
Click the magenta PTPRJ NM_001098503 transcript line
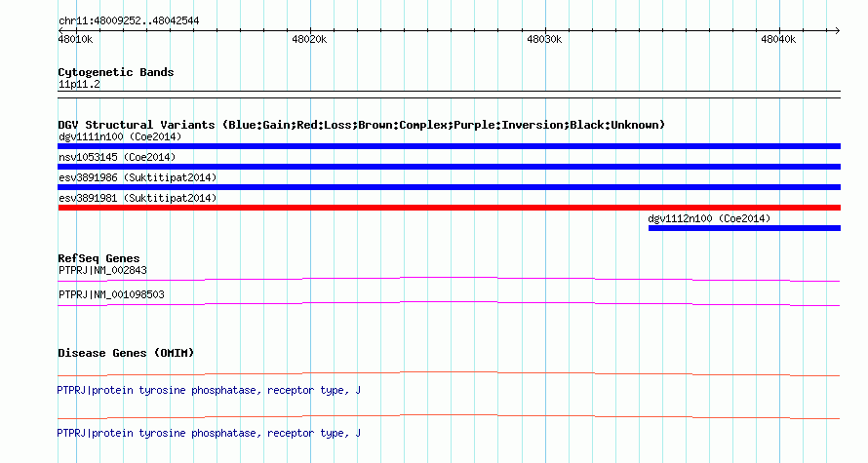[x=449, y=304]
